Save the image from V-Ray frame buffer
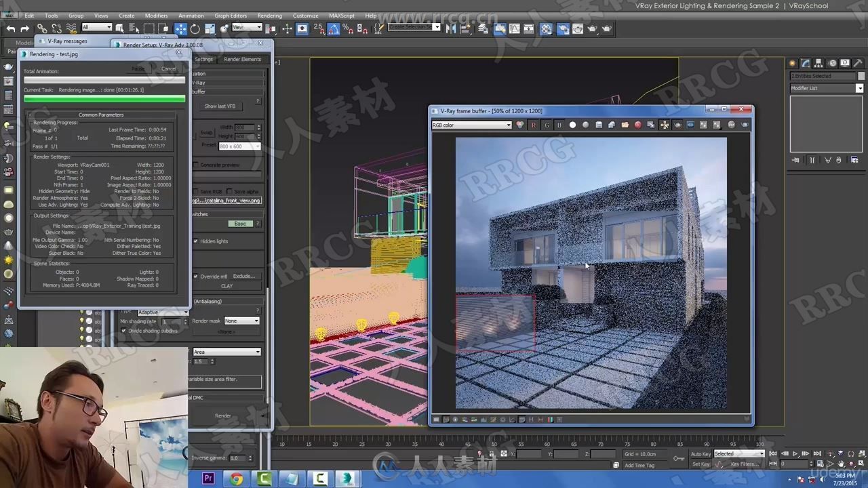 tap(599, 125)
